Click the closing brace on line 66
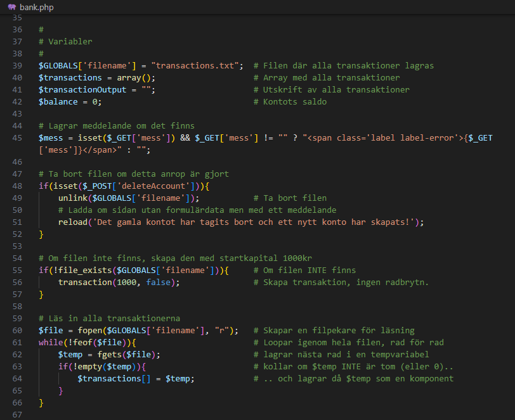515x420 pixels. 41,403
